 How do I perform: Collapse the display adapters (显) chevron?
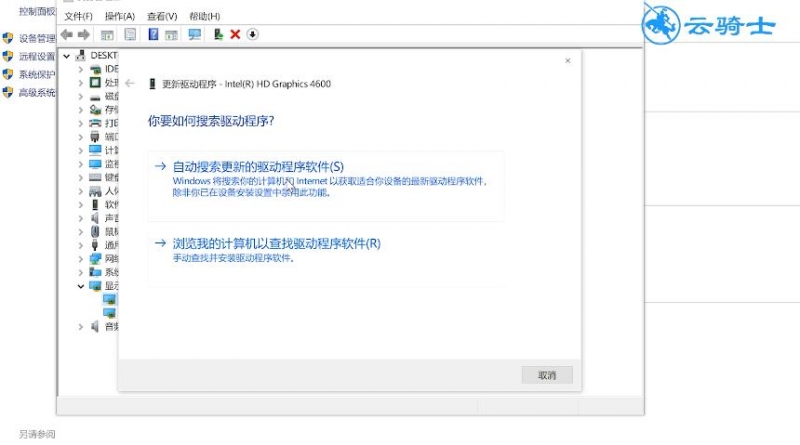[x=81, y=286]
